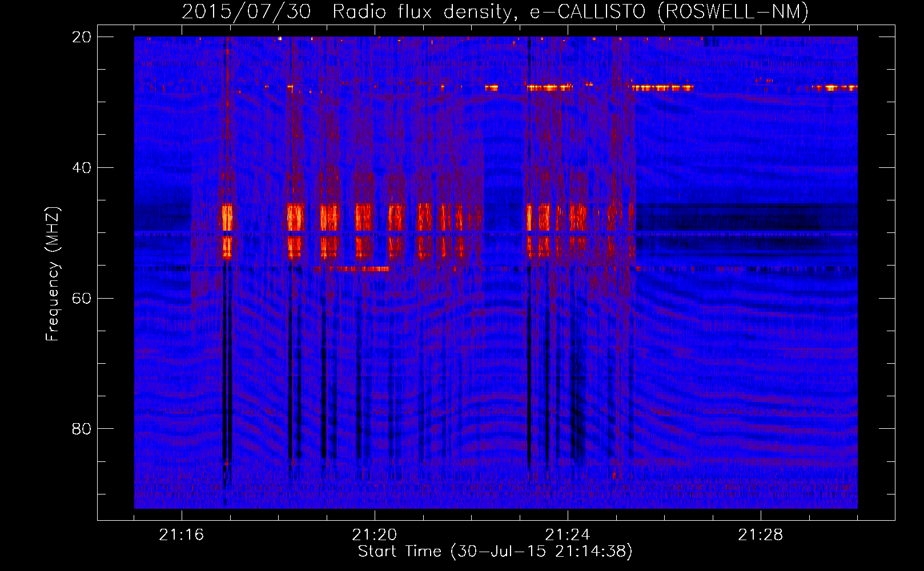This screenshot has height=571, width=924.
Task: Click the 'Start Time (30-Jul-15 21:14:38)' label
Action: (495, 552)
